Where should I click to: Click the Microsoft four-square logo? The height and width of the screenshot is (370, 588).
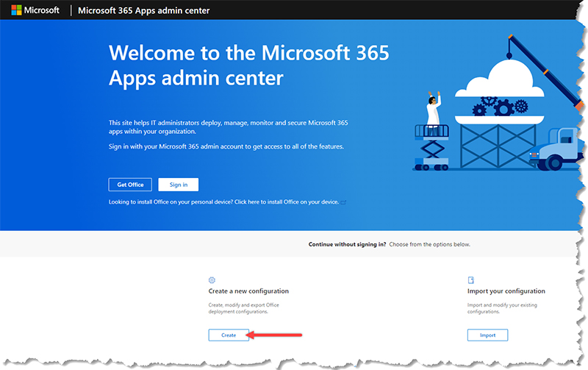click(16, 10)
